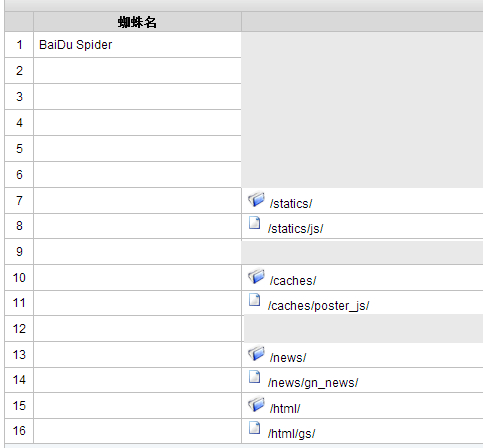Click the folder icon beside /caches/
This screenshot has height=448, width=483.
(256, 276)
